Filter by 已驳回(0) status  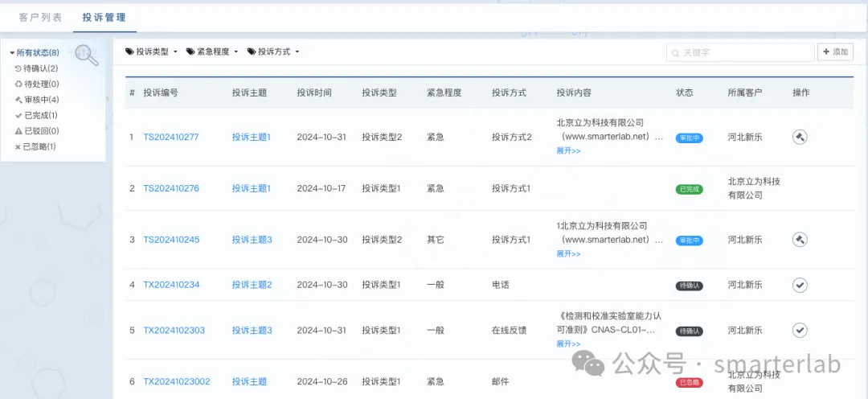pos(37,131)
